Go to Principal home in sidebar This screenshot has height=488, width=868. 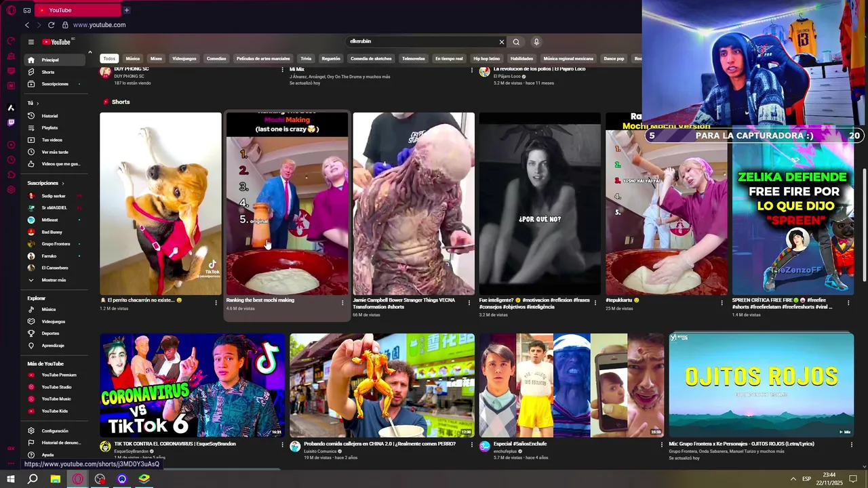(54, 60)
